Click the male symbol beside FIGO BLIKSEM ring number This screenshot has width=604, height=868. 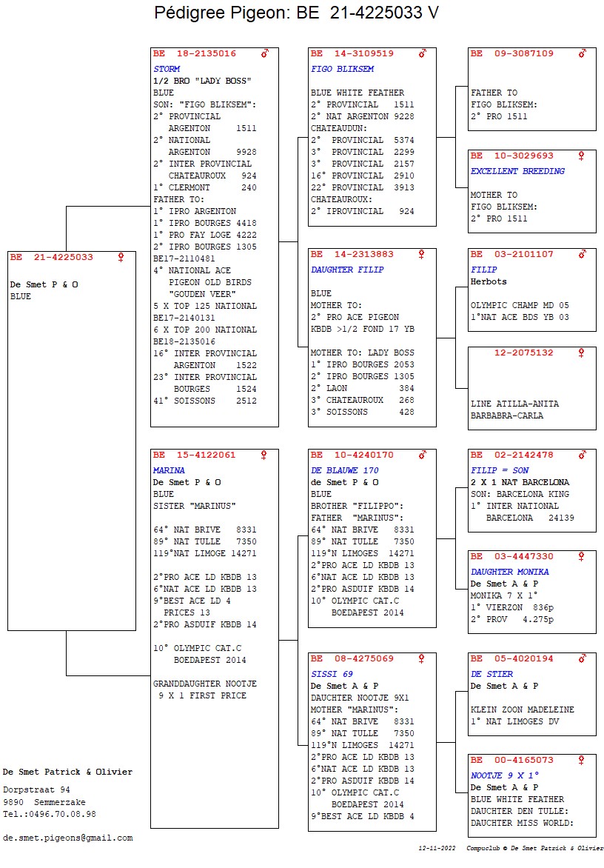click(422, 54)
